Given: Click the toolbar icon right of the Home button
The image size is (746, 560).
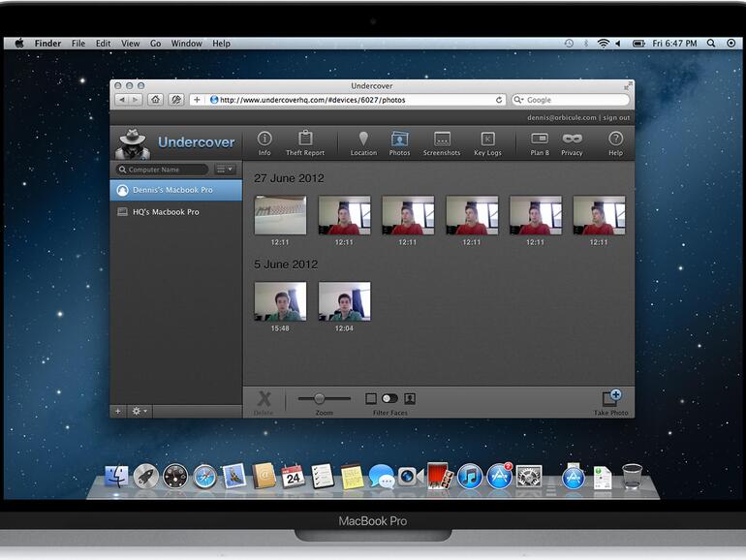Looking at the screenshot, I should coord(176,100).
